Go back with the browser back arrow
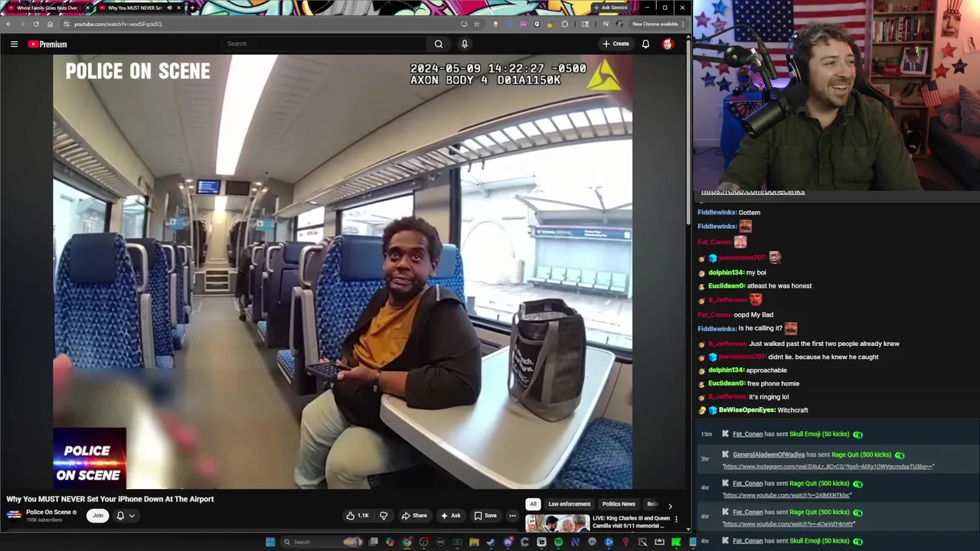The height and width of the screenshot is (551, 980). point(9,24)
